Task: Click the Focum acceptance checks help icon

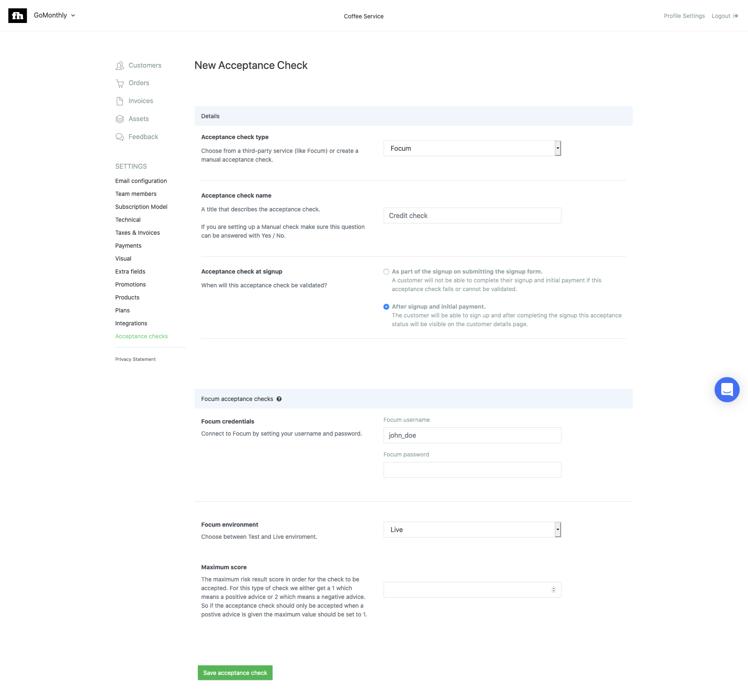Action: 279,399
